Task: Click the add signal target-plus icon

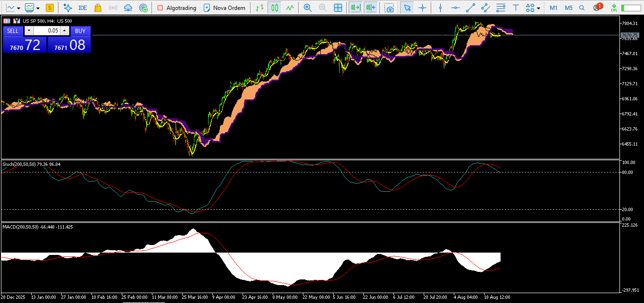Action: [x=143, y=8]
